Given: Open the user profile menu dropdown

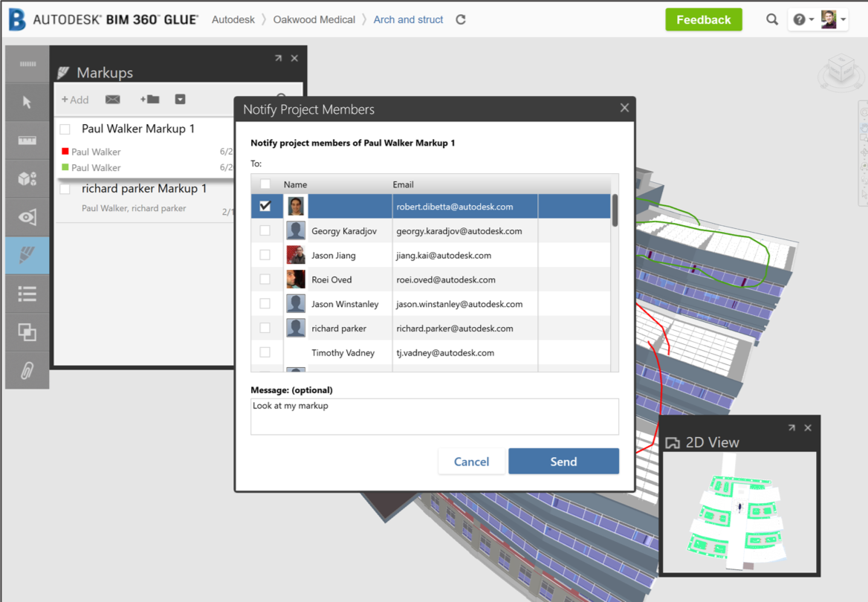Looking at the screenshot, I should 834,19.
